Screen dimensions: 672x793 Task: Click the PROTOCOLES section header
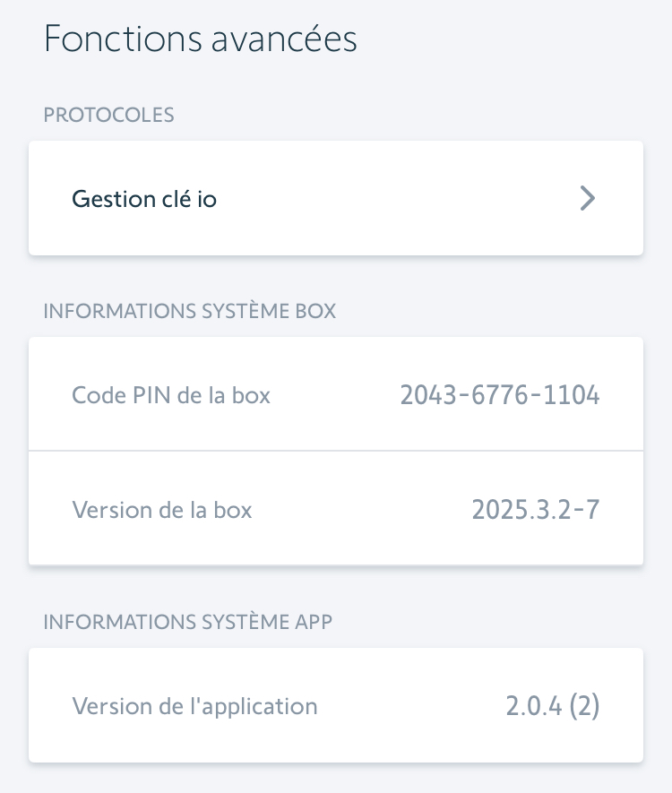[108, 115]
